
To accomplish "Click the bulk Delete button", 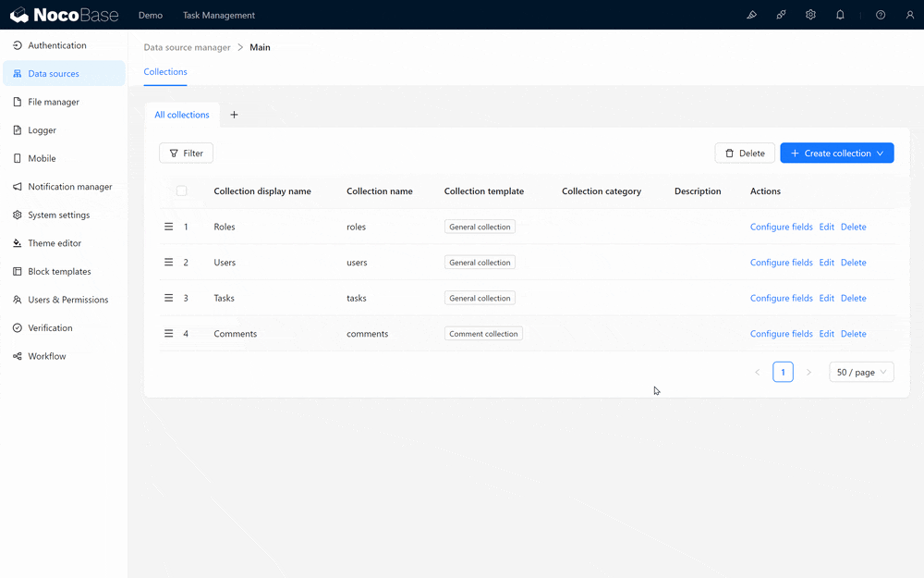I will coord(745,153).
